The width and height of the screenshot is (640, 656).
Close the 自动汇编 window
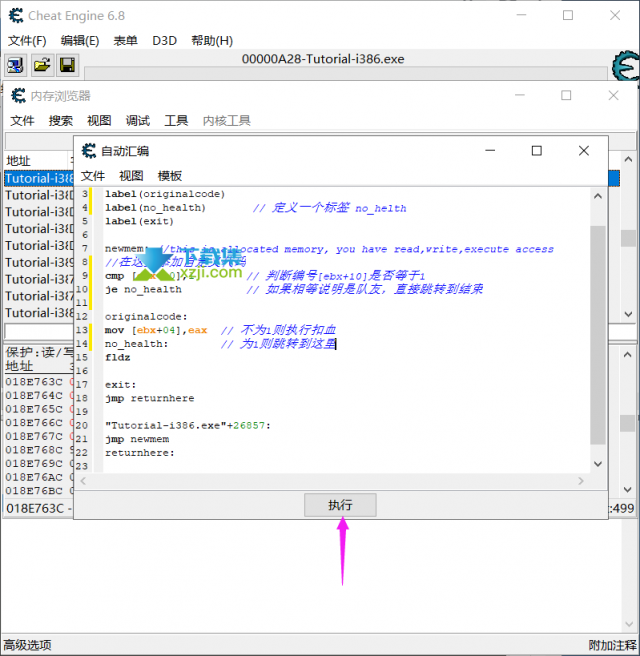click(584, 151)
